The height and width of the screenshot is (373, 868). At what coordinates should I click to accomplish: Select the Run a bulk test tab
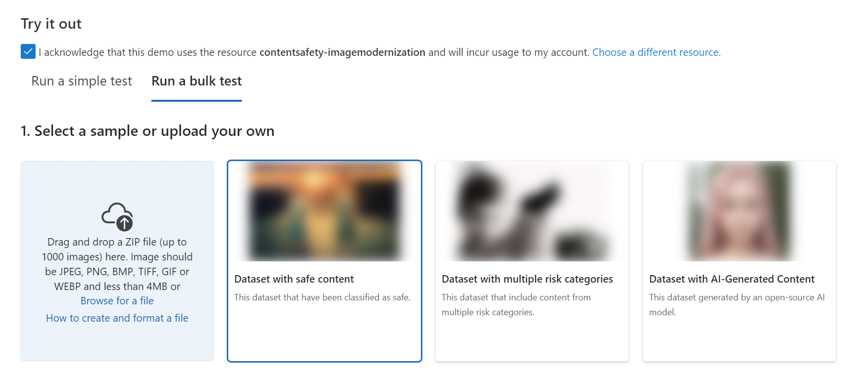click(x=197, y=81)
